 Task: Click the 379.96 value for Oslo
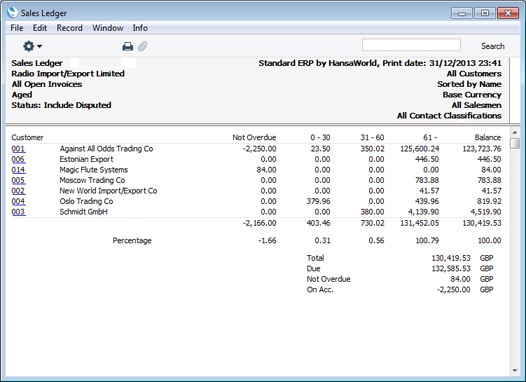pyautogui.click(x=318, y=201)
